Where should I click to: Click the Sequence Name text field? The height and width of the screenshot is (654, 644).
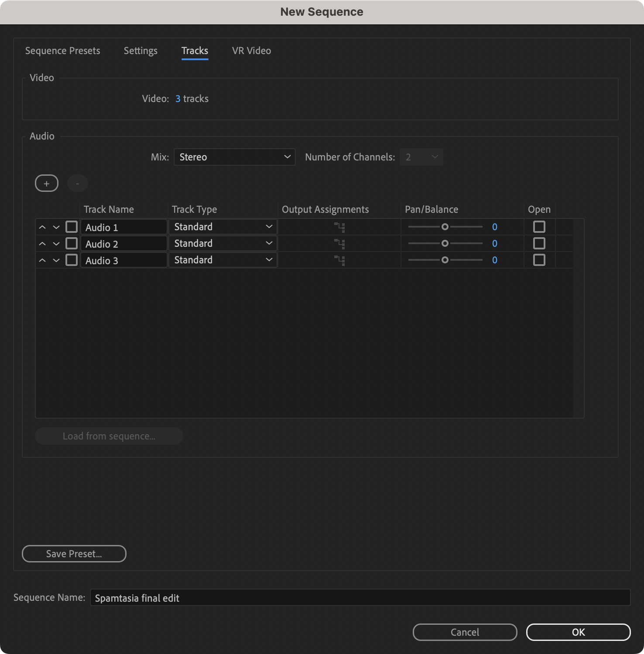[360, 598]
